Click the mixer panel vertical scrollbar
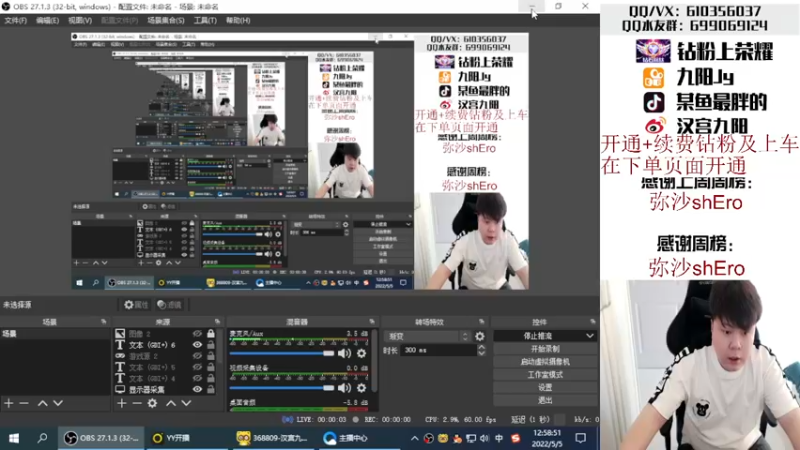 coord(374,362)
